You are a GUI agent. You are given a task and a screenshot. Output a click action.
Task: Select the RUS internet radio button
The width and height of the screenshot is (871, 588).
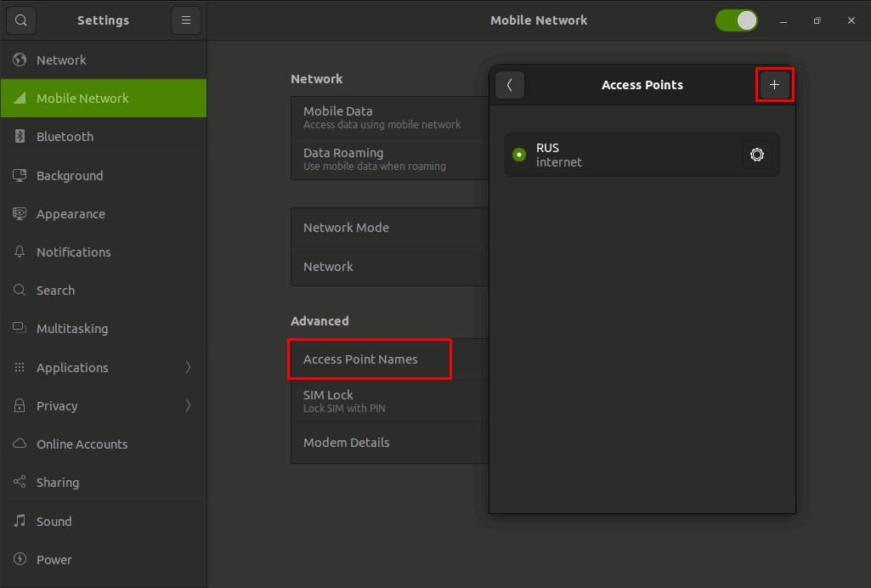[519, 155]
